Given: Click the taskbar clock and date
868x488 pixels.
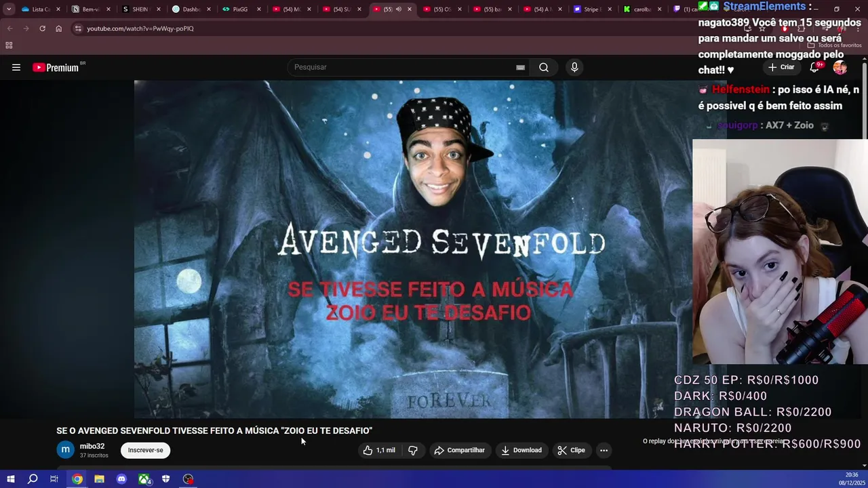Looking at the screenshot, I should [852, 479].
